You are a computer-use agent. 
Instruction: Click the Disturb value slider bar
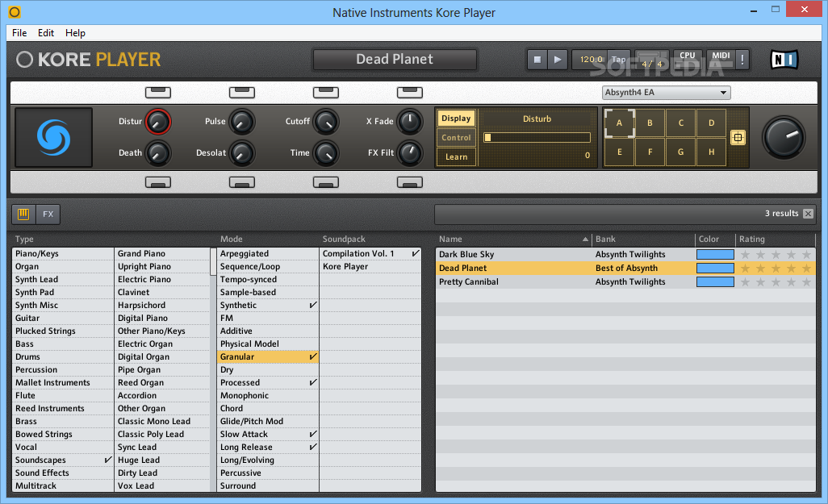coord(537,138)
